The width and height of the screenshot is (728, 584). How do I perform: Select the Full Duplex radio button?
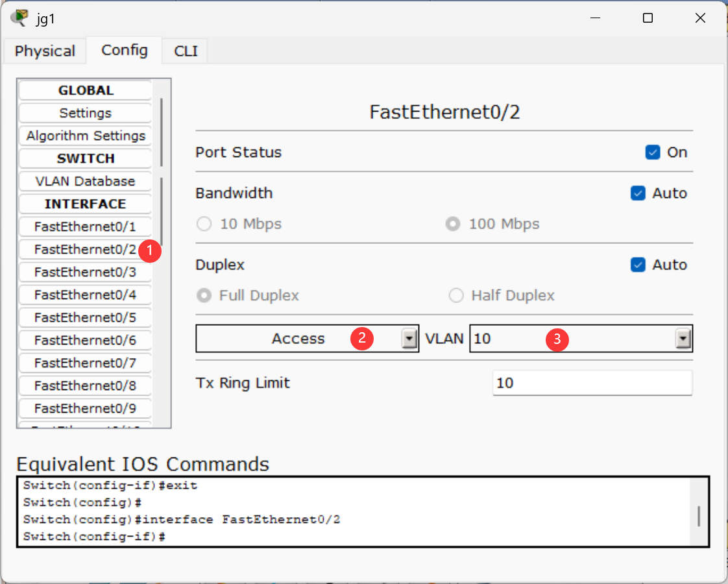pos(204,295)
